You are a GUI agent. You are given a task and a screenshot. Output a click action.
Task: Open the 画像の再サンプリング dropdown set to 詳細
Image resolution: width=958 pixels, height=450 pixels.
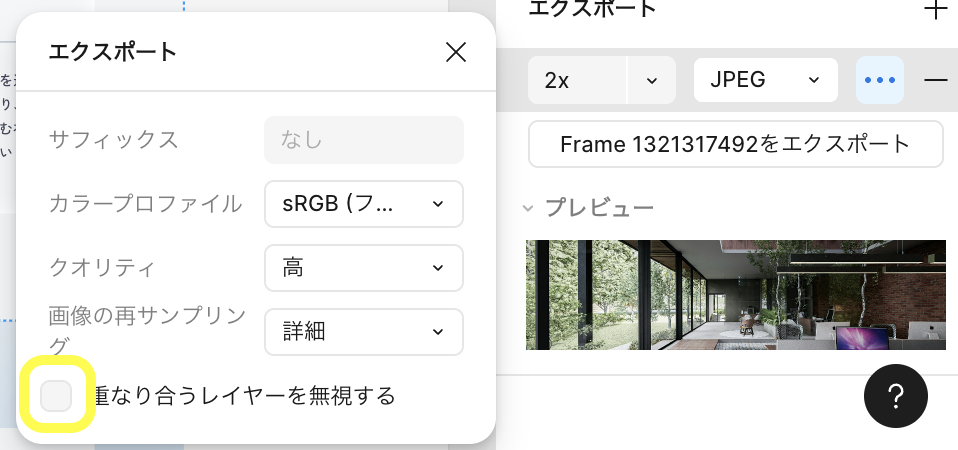pos(364,332)
